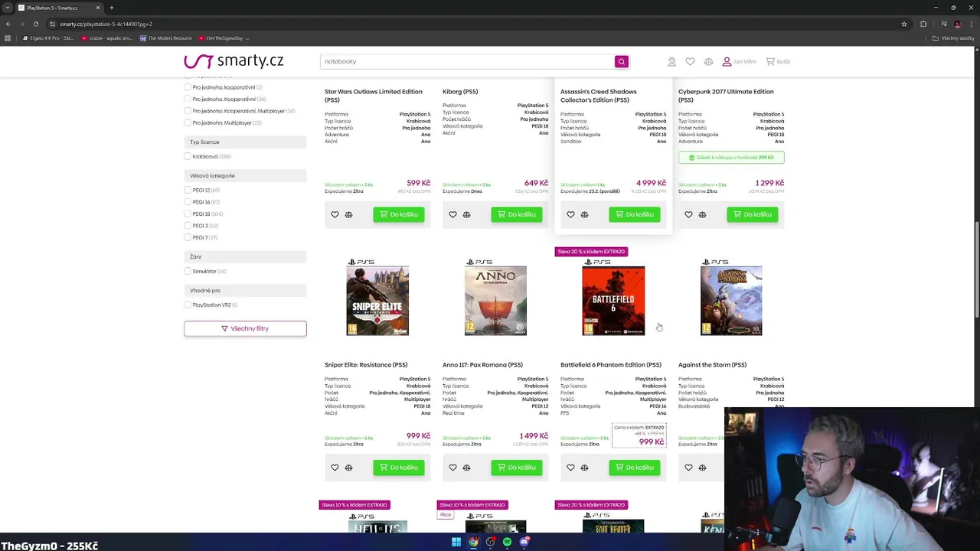Select the PEGI 12 age filter
Viewport: 980px width, 551px height.
(x=188, y=190)
